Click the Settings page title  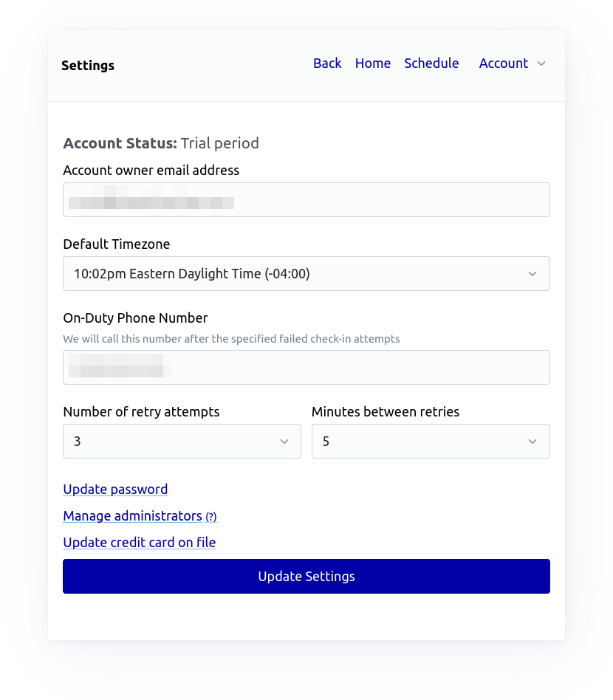click(88, 65)
